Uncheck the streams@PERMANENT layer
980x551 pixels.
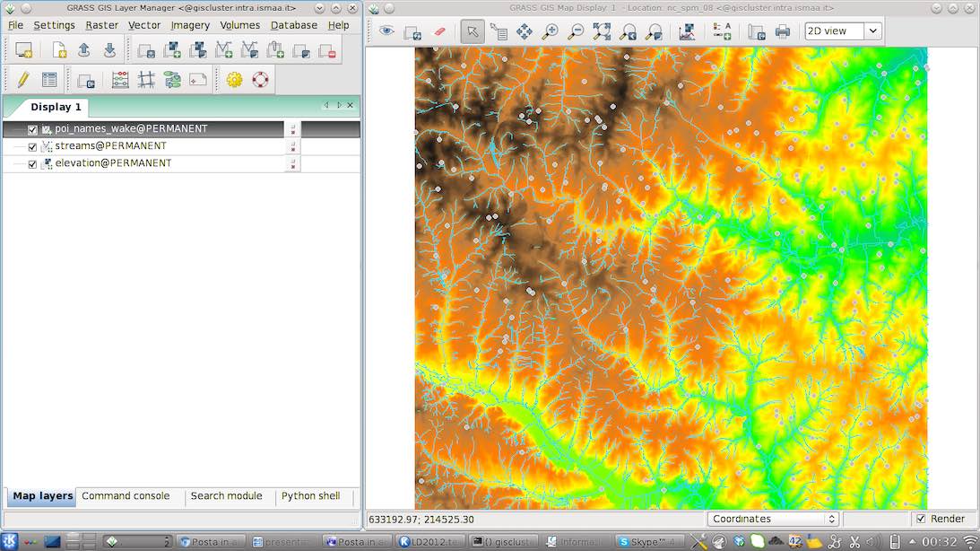[x=32, y=145]
